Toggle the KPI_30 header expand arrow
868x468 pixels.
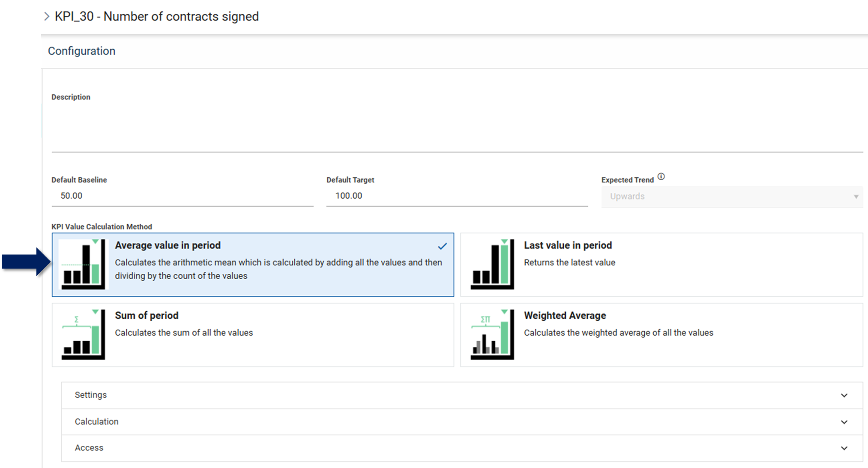click(x=47, y=16)
